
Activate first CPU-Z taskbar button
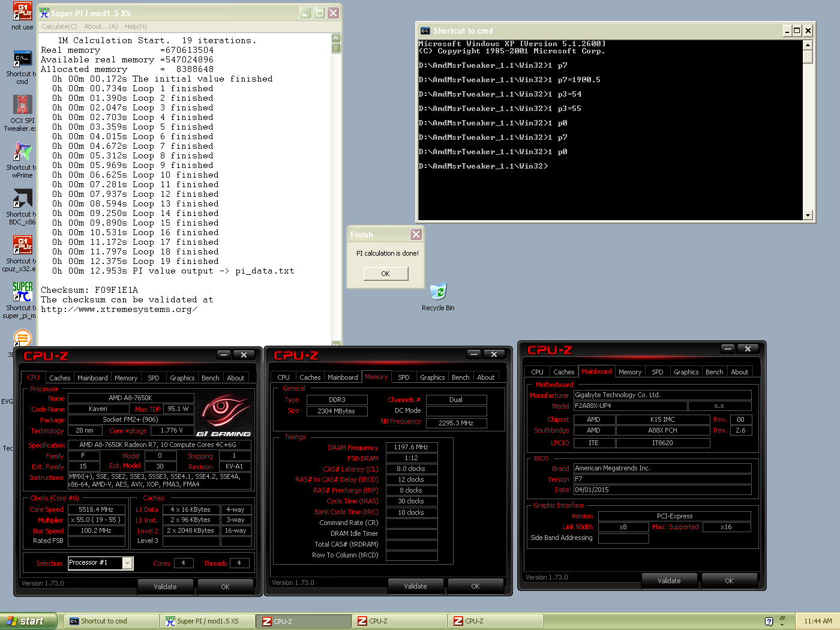point(304,621)
